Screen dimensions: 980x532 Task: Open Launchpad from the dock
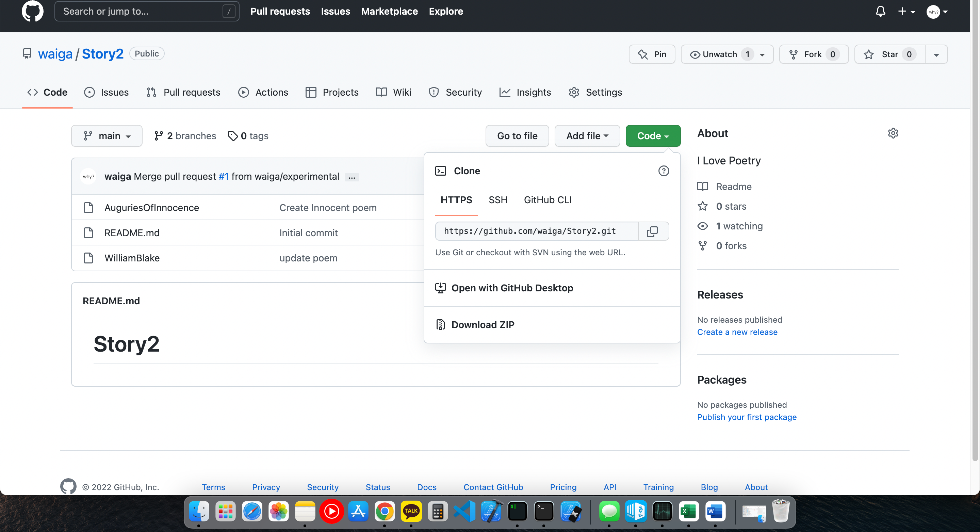[x=226, y=512]
